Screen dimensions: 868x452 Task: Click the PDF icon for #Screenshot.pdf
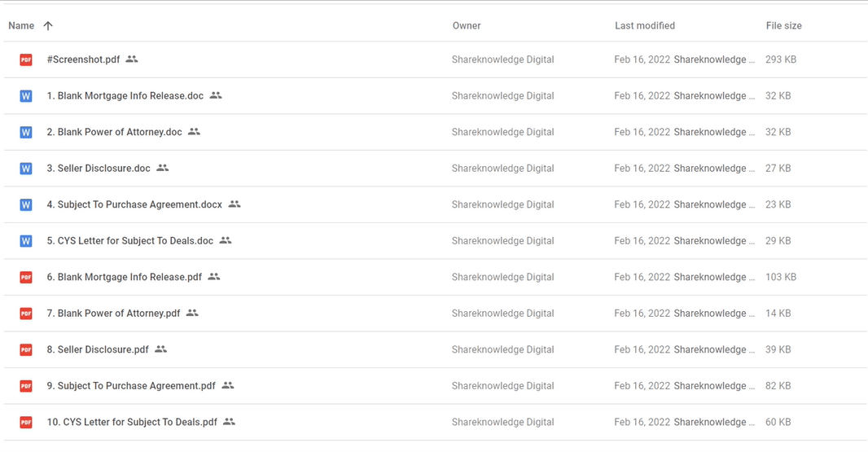[x=25, y=59]
